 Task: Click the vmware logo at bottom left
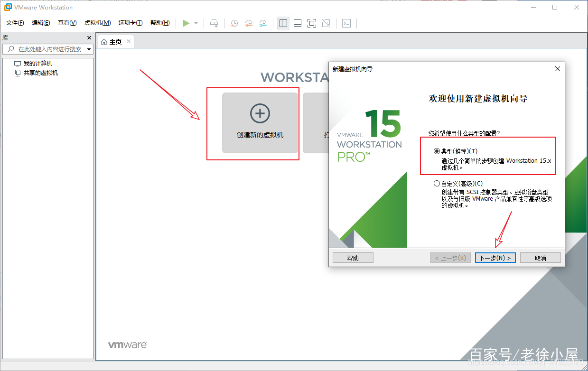[127, 345]
